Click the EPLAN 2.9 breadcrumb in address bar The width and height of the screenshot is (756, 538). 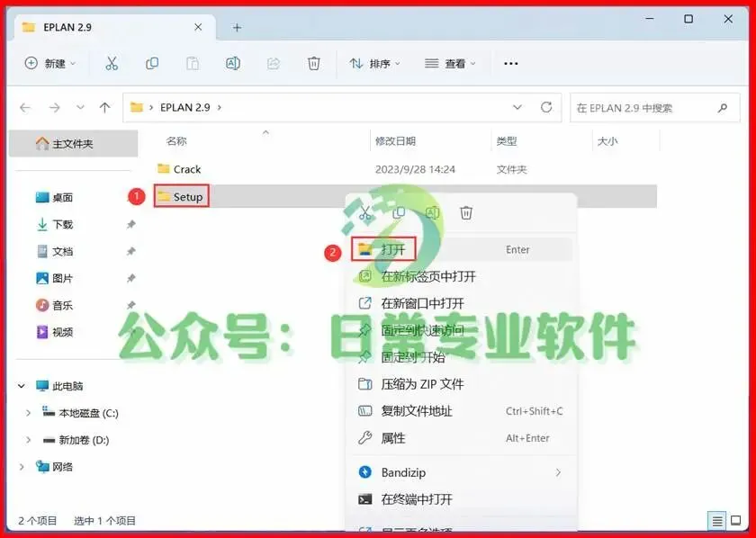185,107
